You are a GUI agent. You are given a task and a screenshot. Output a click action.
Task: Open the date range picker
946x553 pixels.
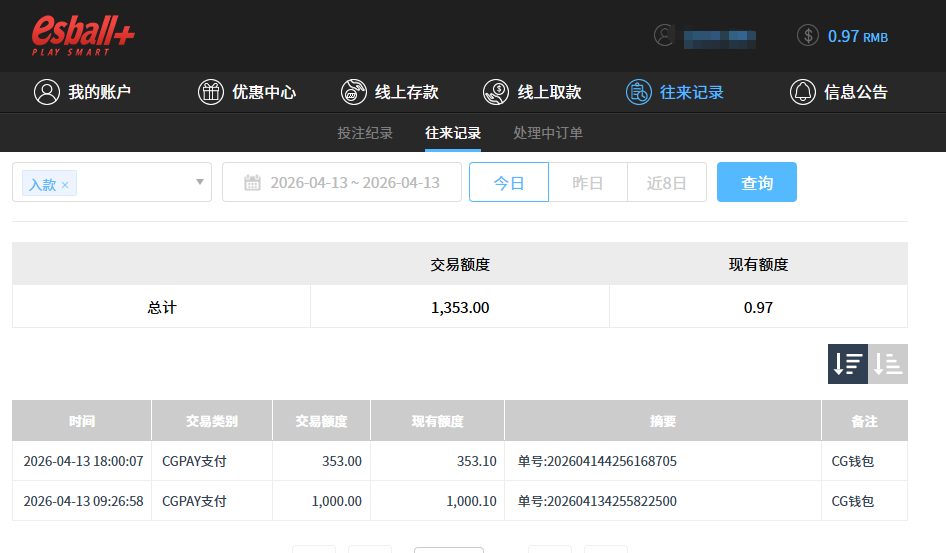342,183
